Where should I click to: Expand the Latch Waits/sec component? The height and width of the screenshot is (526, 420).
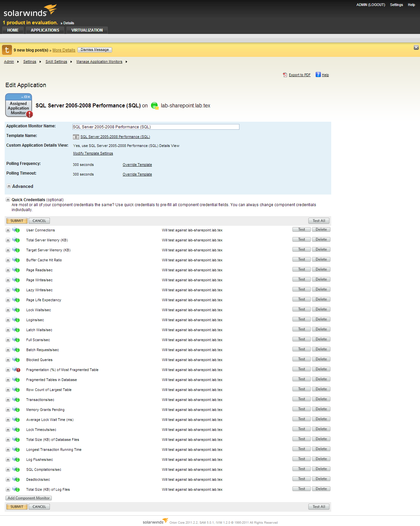[8, 330]
